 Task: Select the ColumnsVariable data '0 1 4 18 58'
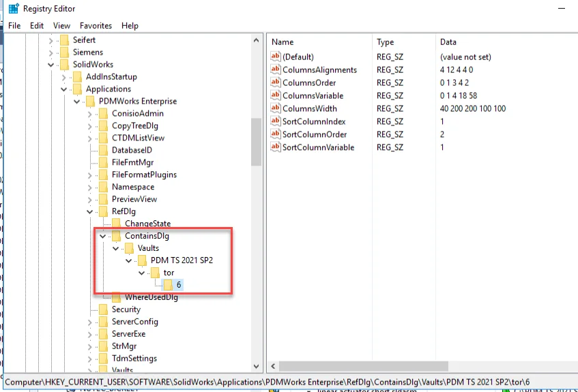click(458, 96)
